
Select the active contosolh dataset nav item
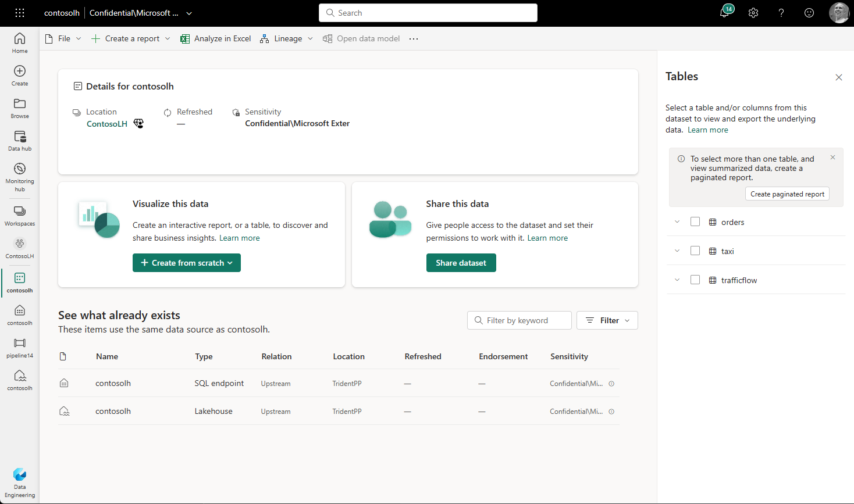point(20,283)
